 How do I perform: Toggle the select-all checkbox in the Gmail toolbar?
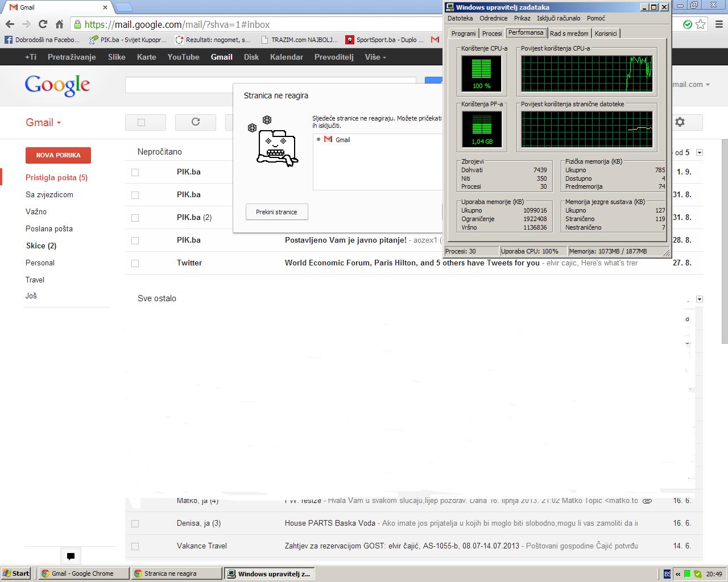tap(142, 122)
